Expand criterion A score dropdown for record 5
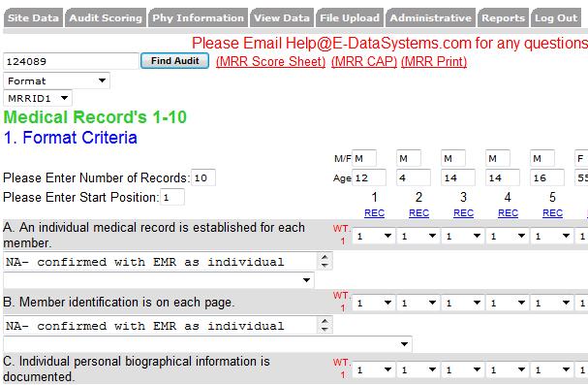Viewport: 588px width, 385px height. [x=552, y=236]
